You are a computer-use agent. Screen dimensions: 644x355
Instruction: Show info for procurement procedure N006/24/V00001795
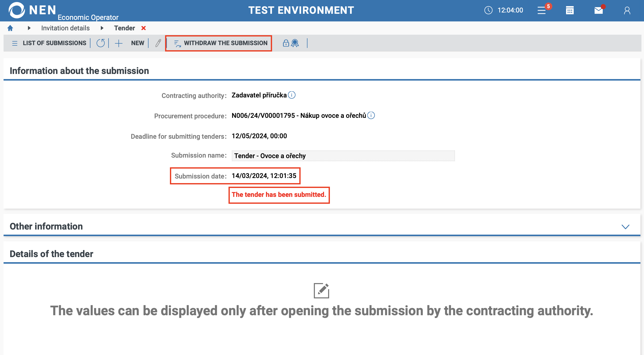[371, 116]
